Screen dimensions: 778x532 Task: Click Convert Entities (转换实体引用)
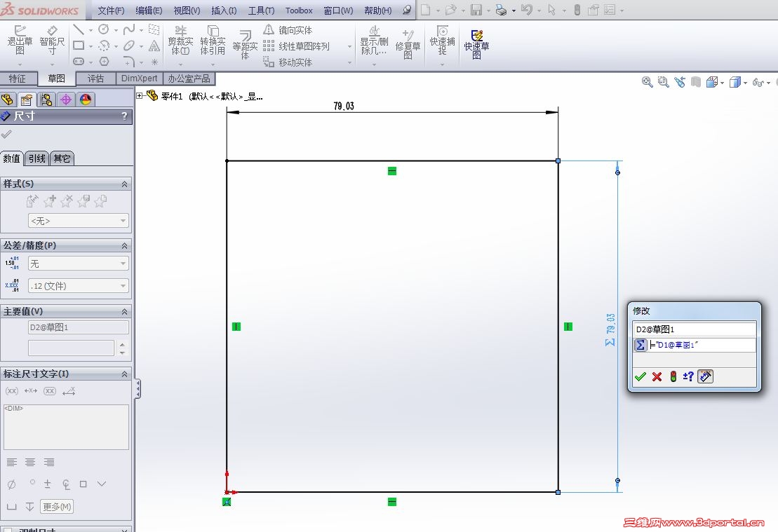213,40
